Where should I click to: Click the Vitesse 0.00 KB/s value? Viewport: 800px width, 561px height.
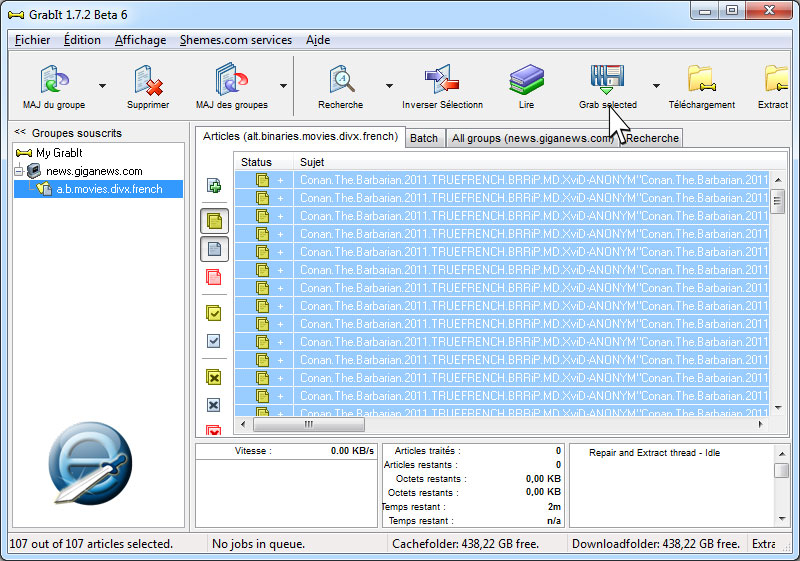click(x=352, y=451)
